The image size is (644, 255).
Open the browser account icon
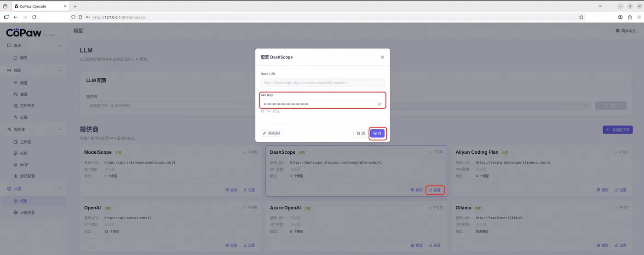[x=620, y=17]
